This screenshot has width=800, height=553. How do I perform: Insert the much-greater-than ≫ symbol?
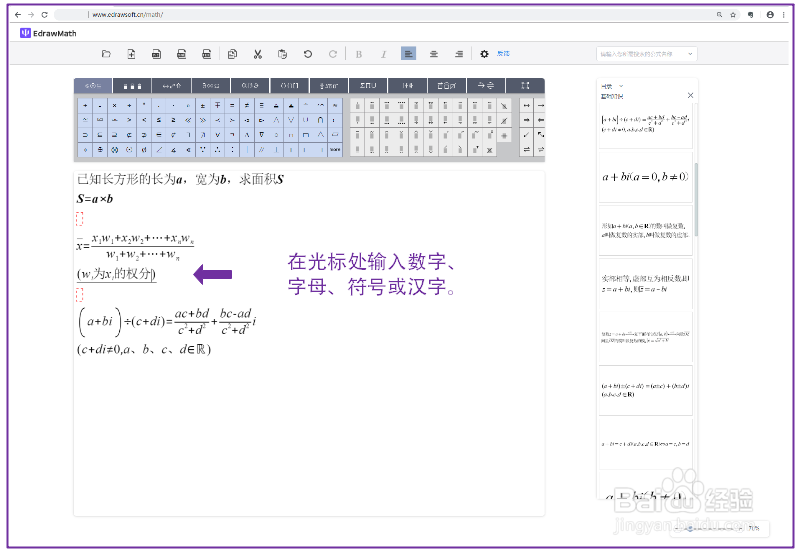203,120
